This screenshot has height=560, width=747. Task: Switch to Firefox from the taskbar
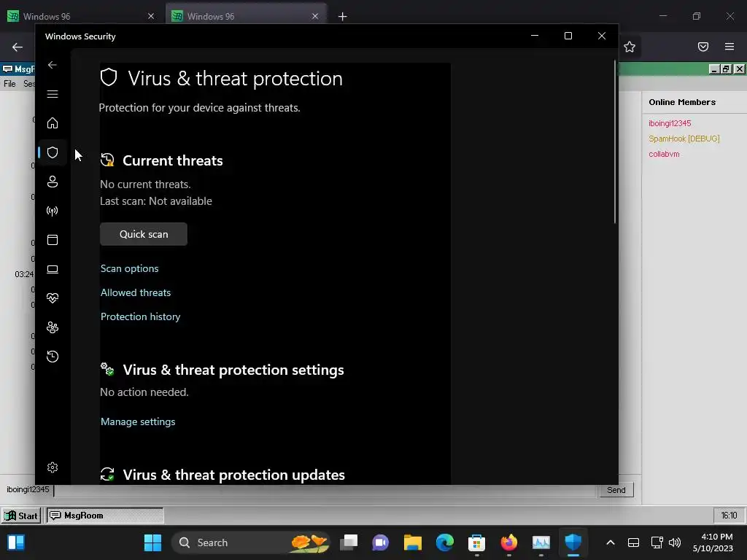coord(508,542)
